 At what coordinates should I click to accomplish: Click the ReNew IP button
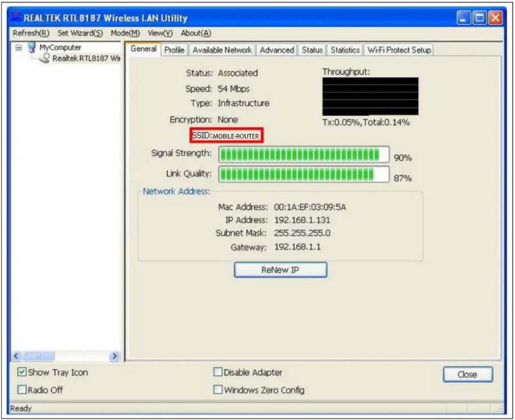[280, 270]
